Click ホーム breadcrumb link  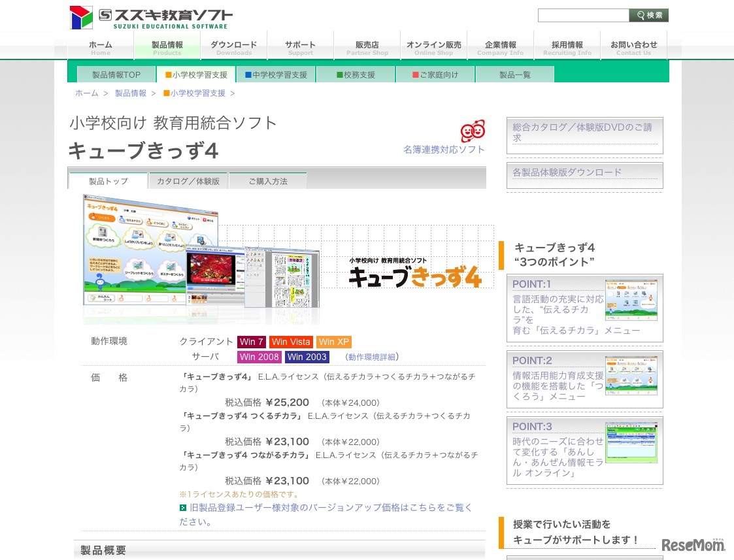tap(86, 93)
